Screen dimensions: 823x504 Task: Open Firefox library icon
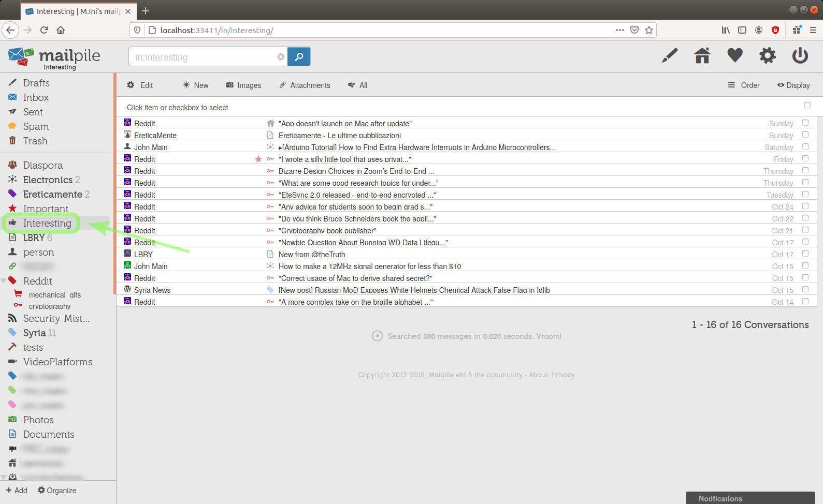726,30
